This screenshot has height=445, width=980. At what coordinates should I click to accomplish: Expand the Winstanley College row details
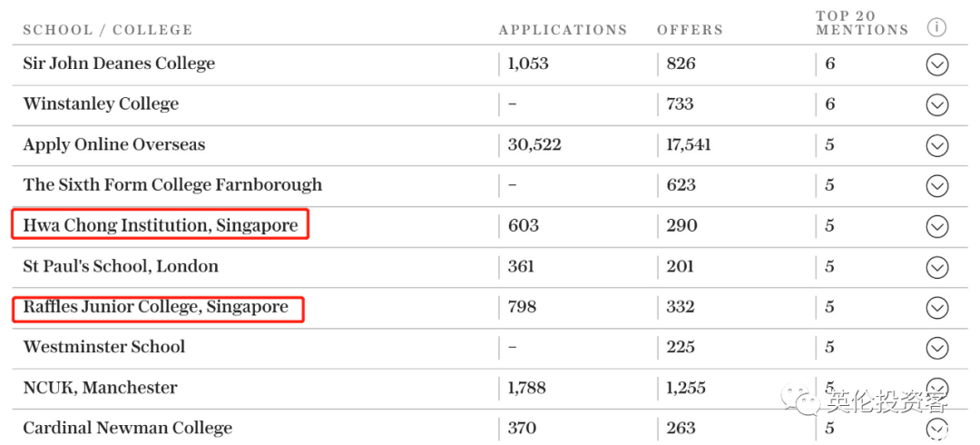pyautogui.click(x=936, y=104)
